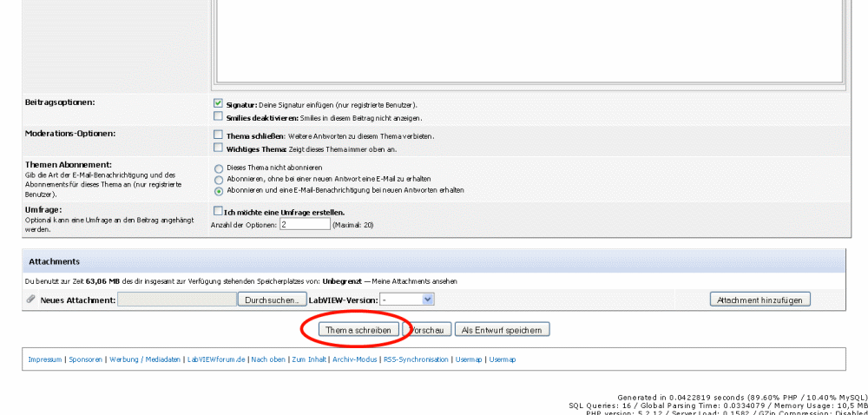Click the Nach oben link
This screenshot has height=415, width=868.
point(268,359)
